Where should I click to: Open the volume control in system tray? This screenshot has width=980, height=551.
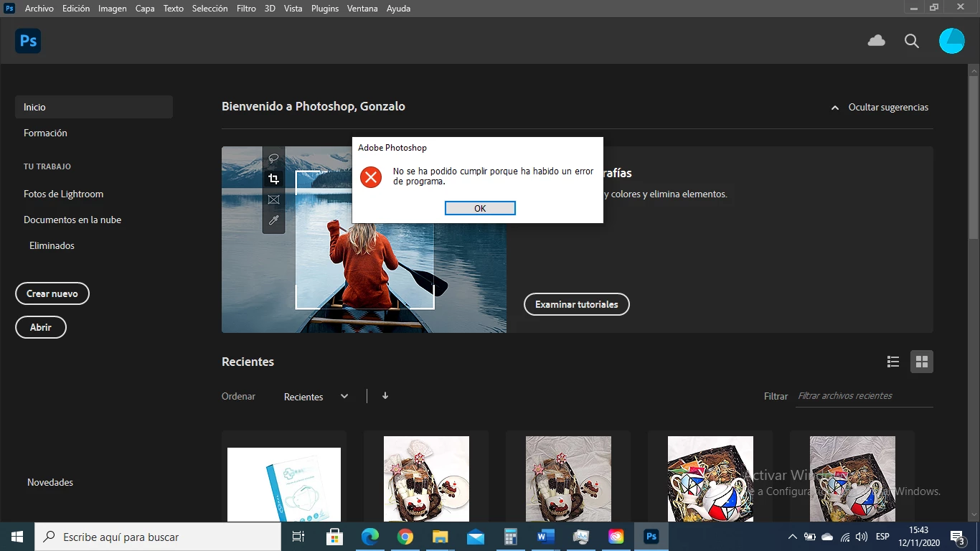pyautogui.click(x=862, y=537)
